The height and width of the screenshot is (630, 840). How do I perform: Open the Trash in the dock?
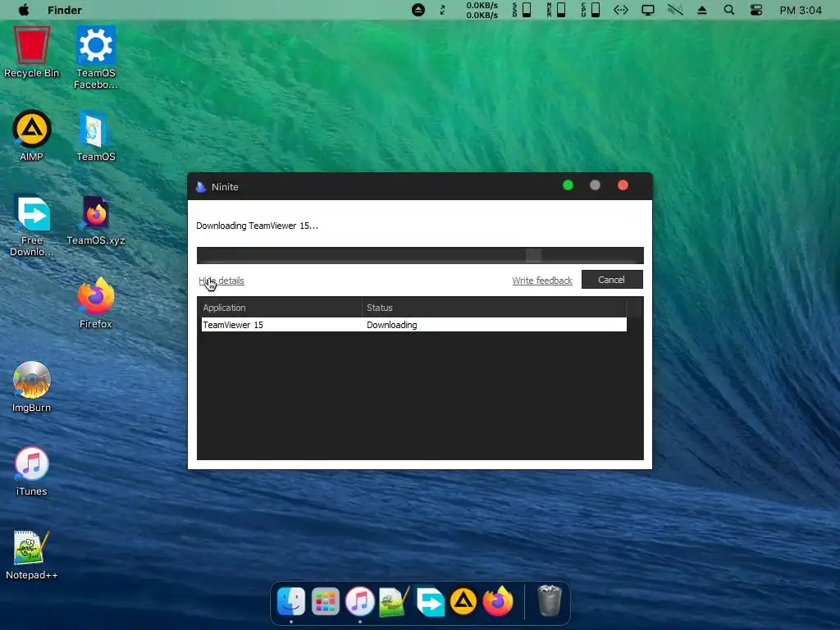point(549,601)
